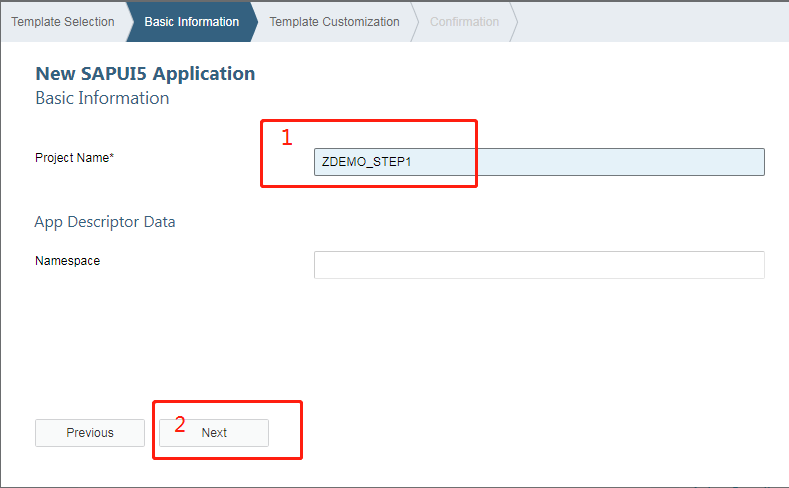Viewport: 789px width, 488px height.
Task: Click the Basic Information subtitle under heading
Action: [102, 98]
